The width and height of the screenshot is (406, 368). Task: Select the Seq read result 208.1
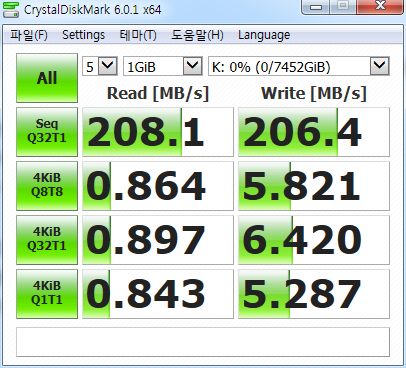tap(158, 132)
